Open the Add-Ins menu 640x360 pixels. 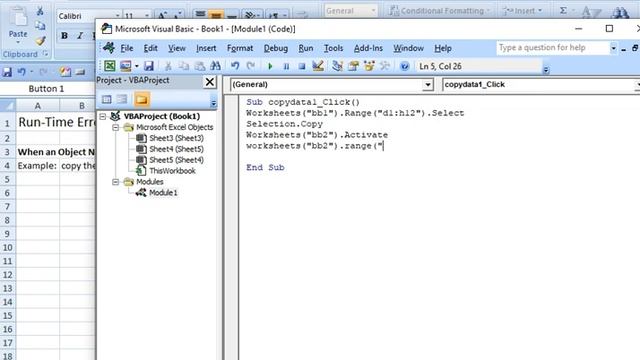click(x=368, y=48)
